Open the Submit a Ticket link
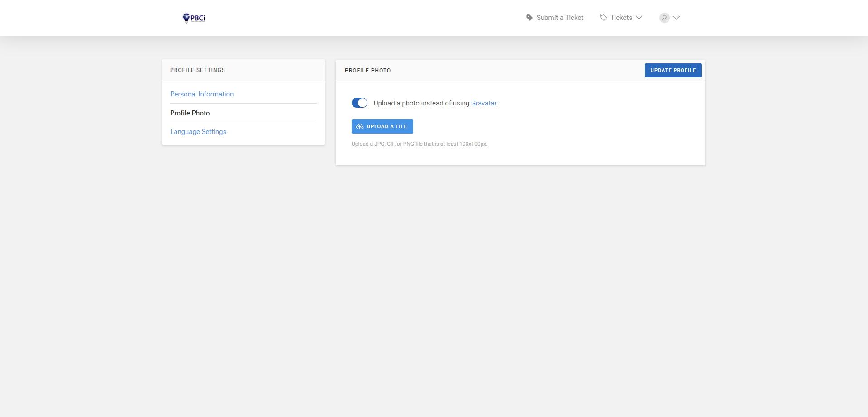The height and width of the screenshot is (417, 868). tap(560, 18)
